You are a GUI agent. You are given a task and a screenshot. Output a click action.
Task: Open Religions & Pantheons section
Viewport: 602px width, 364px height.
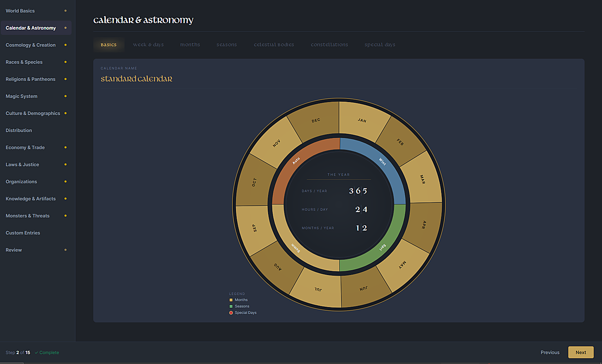tap(36, 79)
